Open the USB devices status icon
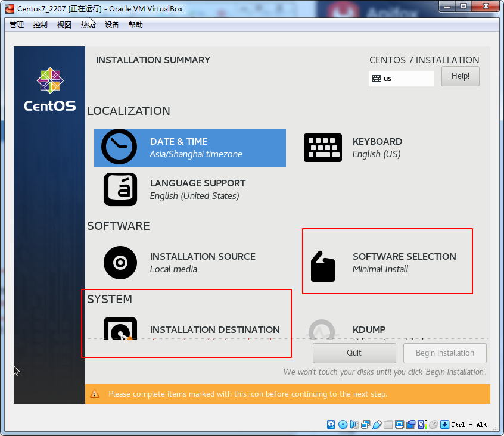The width and height of the screenshot is (504, 436). click(x=377, y=425)
